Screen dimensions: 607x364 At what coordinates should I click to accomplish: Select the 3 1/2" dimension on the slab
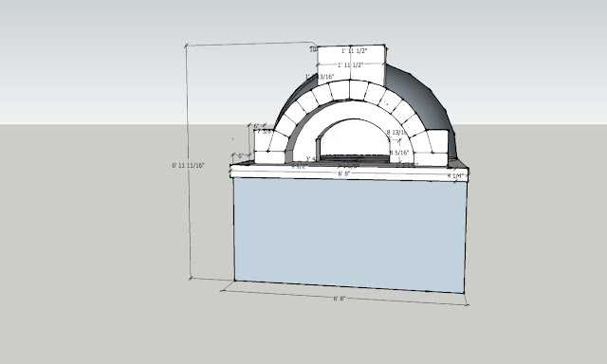point(299,167)
